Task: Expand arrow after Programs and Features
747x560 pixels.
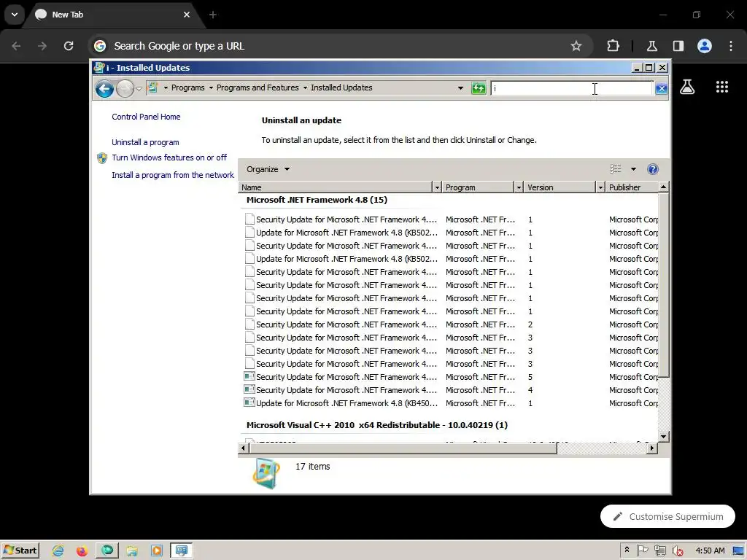Action: pyautogui.click(x=305, y=87)
